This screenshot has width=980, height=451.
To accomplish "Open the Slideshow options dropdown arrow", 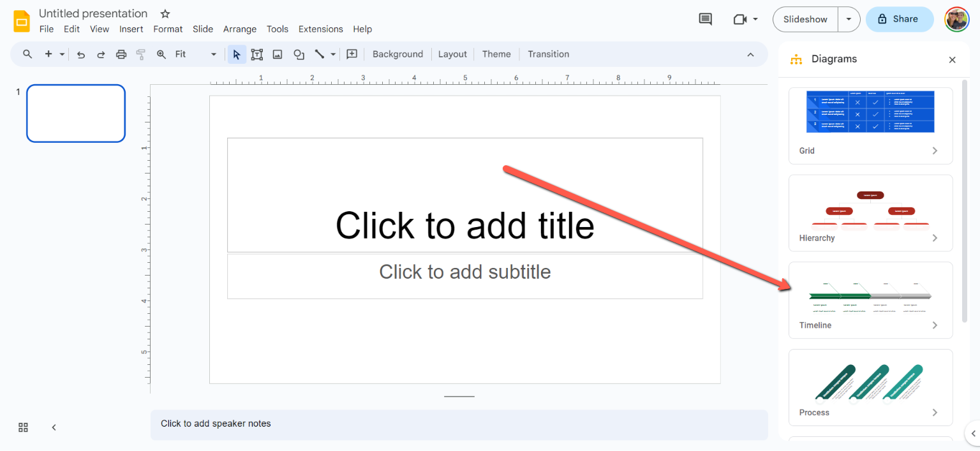I will point(849,19).
